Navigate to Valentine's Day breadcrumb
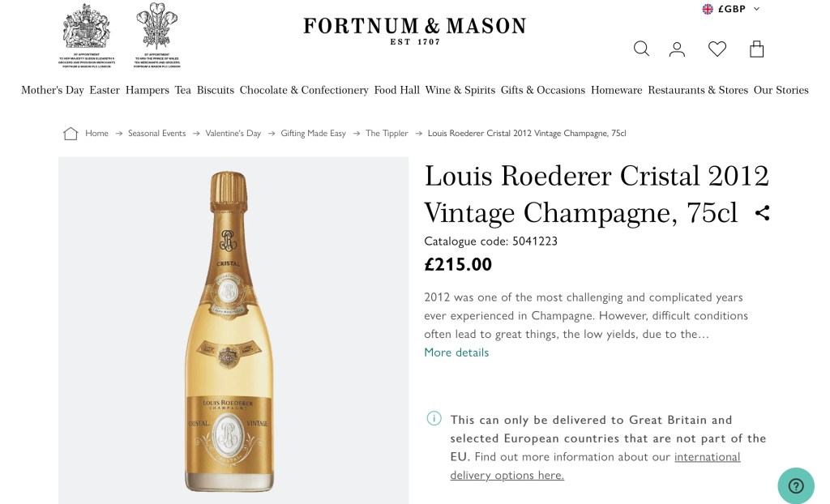Screen dimensions: 830x504 pyautogui.click(x=233, y=133)
